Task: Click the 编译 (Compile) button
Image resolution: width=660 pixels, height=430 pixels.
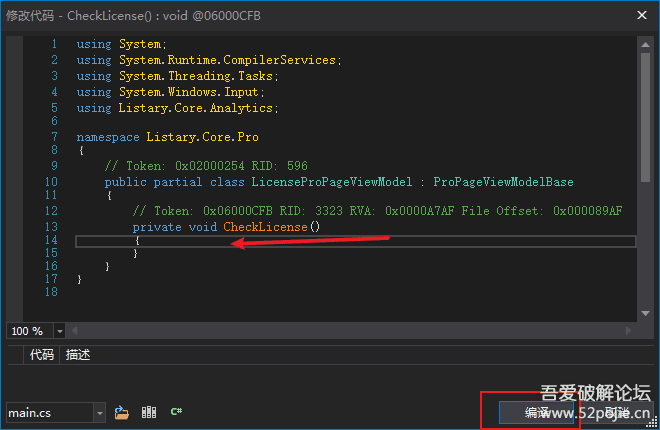Action: click(537, 412)
